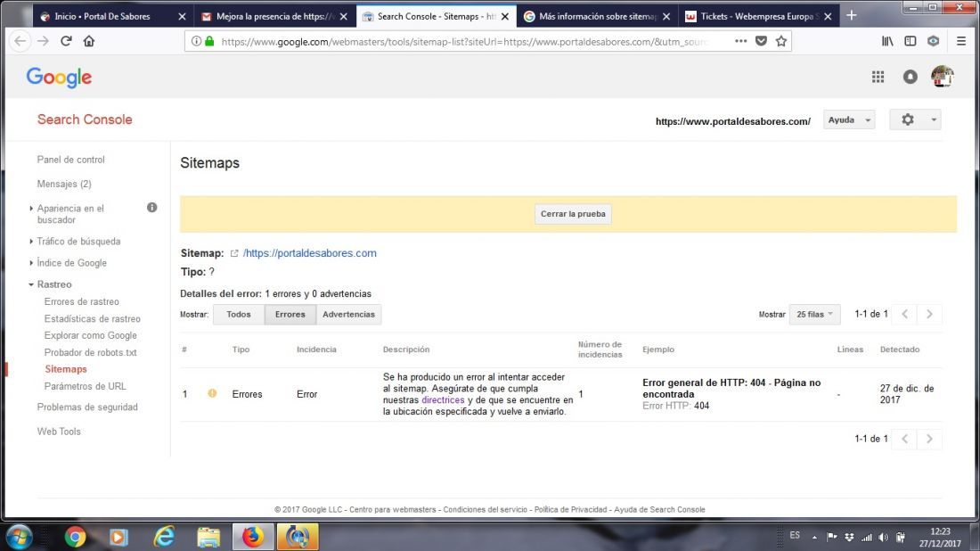Open Internet Explorer from the taskbar
Viewport: 980px width, 551px height.
[x=165, y=538]
